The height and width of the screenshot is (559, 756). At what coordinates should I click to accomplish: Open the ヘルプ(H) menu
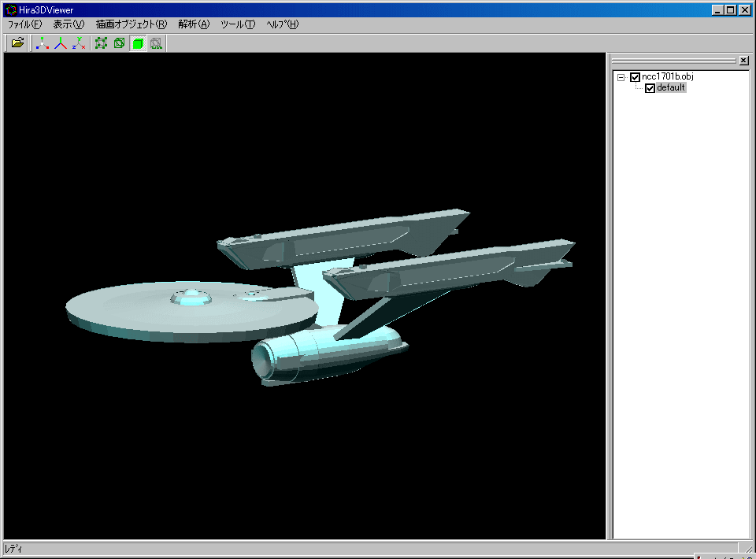(x=283, y=24)
